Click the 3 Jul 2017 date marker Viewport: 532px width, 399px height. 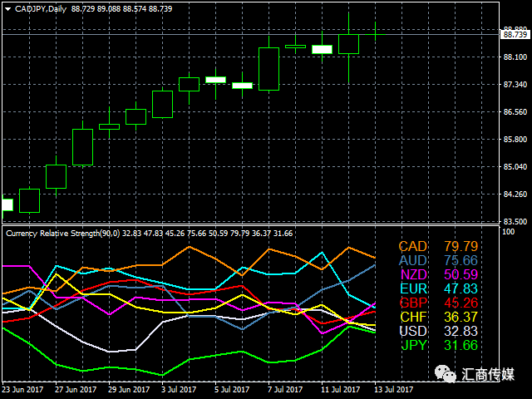click(179, 390)
